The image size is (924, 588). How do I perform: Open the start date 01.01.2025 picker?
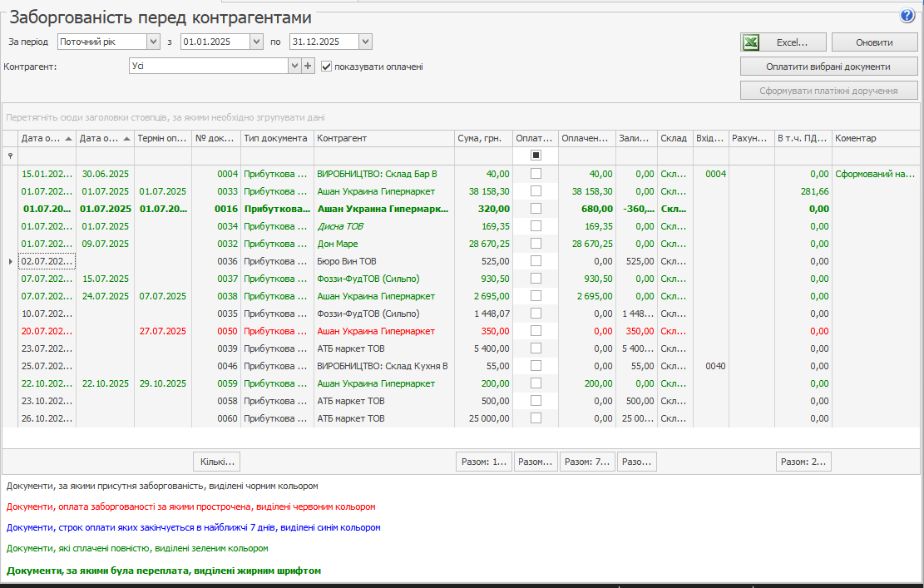[257, 42]
